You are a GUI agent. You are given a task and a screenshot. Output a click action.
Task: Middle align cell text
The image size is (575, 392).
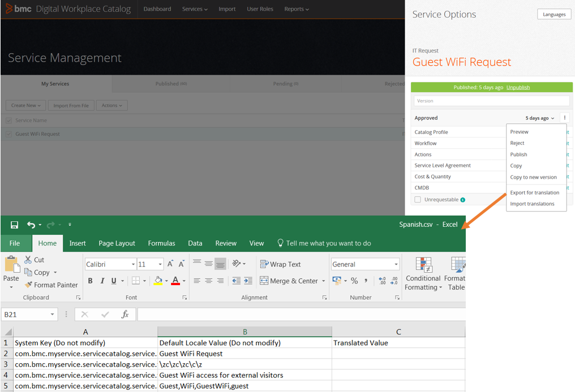pyautogui.click(x=209, y=264)
